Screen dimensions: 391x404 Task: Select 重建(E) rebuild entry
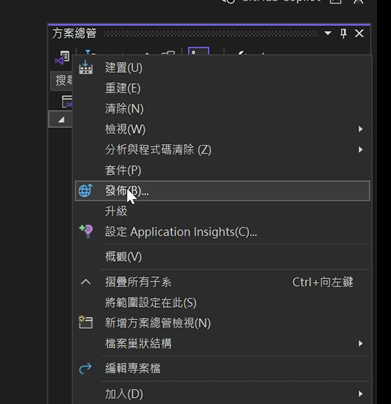pos(222,88)
